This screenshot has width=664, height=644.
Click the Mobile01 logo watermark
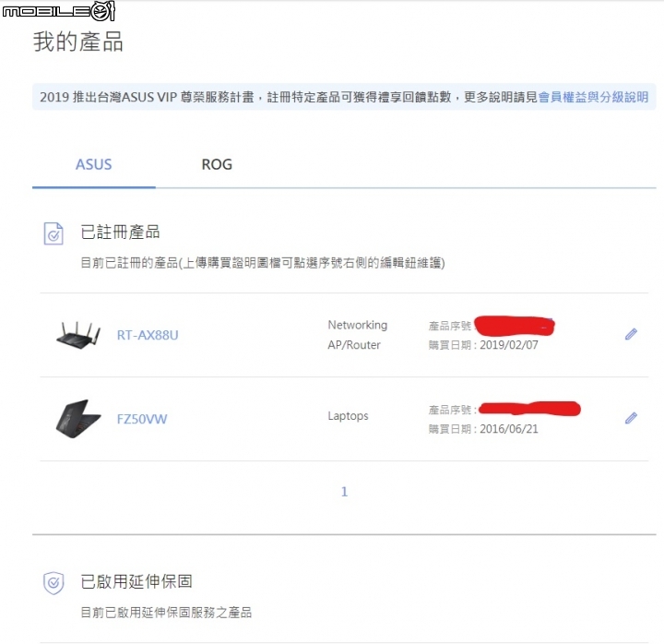coord(59,11)
